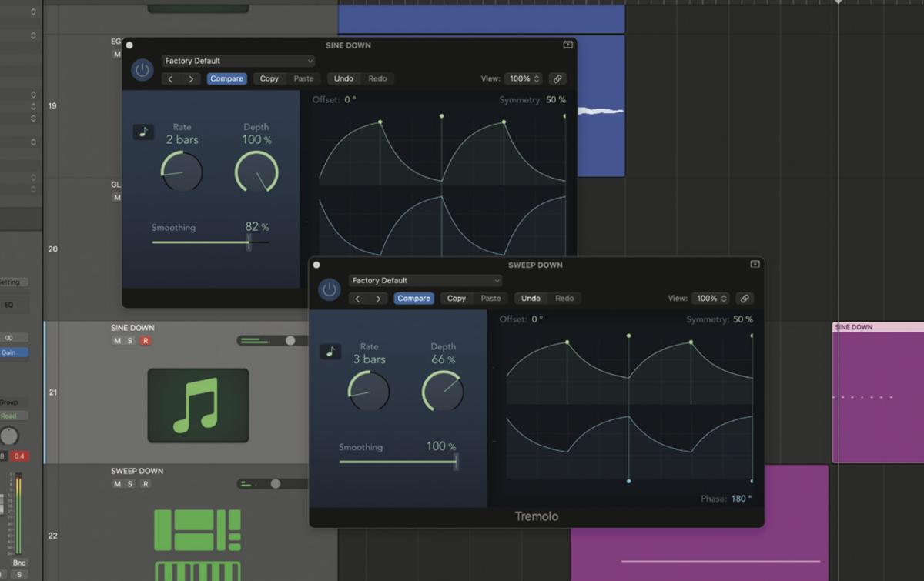Click the stereo format icon on the channel strip
The width and height of the screenshot is (924, 581).
[8, 337]
